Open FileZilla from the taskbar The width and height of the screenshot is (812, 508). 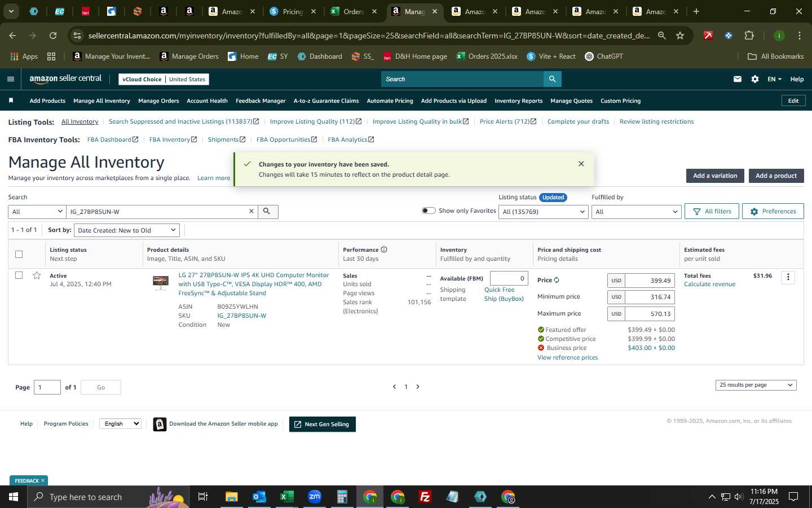click(425, 497)
